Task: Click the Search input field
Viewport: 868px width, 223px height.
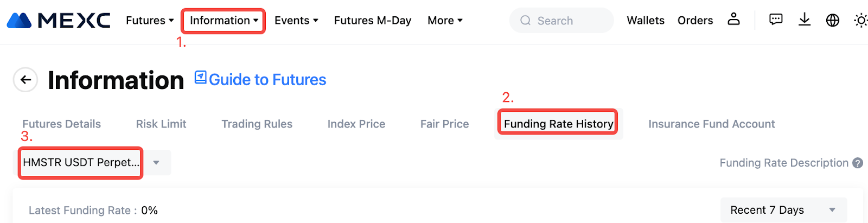Action: [x=561, y=21]
